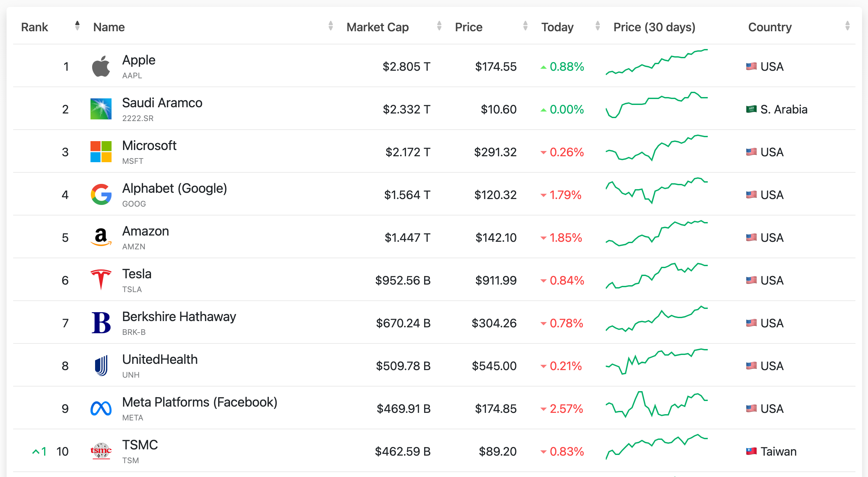The width and height of the screenshot is (868, 477).
Task: Click Apple's 30-day price sparkline chart
Action: point(656,62)
